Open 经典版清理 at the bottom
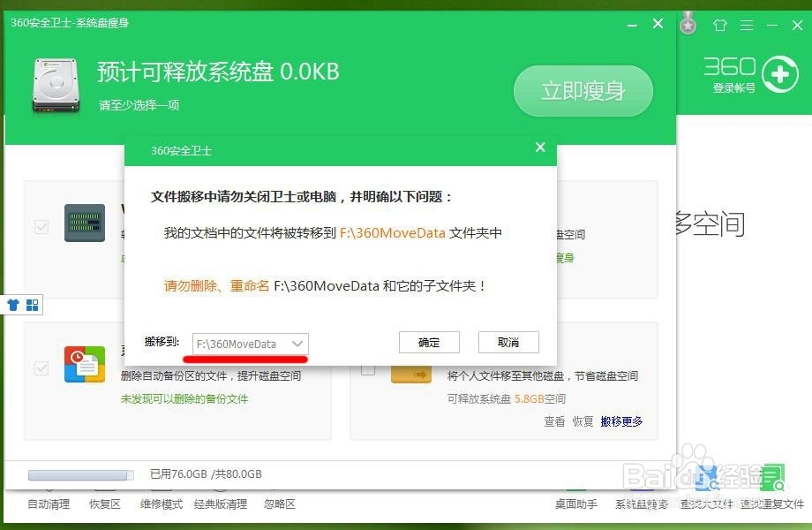This screenshot has height=530, width=812. pyautogui.click(x=221, y=504)
